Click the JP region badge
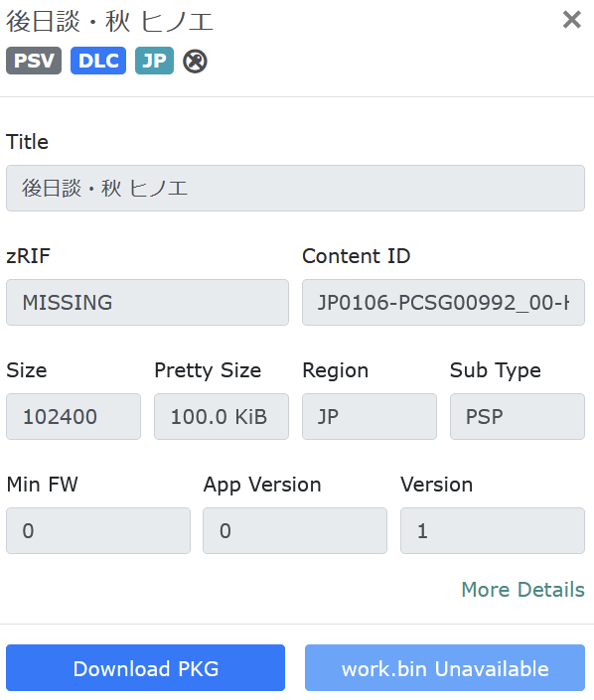594x700 pixels. (x=154, y=61)
